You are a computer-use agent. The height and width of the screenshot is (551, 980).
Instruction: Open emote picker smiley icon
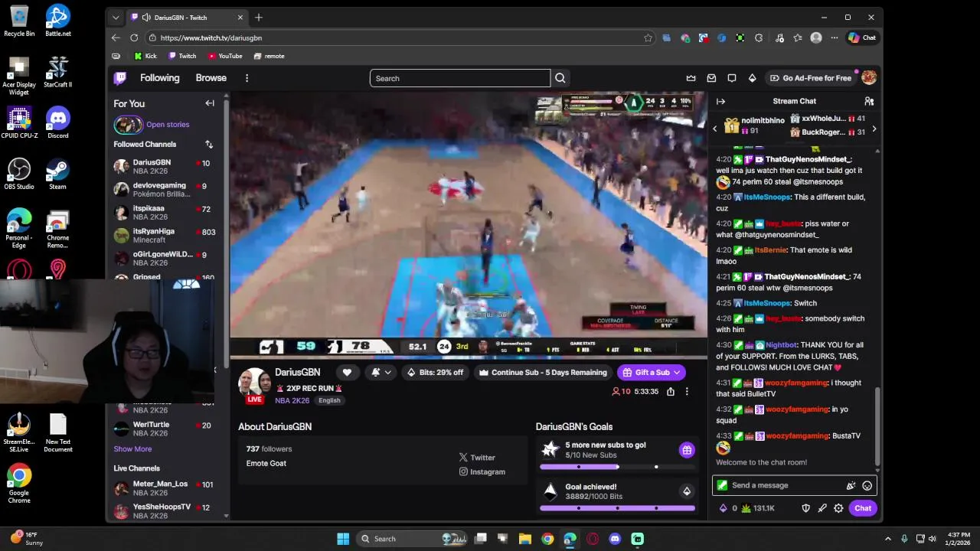[867, 485]
